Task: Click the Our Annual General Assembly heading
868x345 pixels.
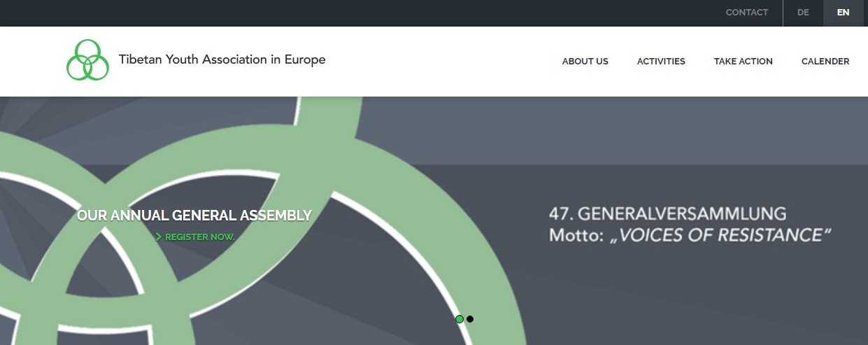Action: tap(194, 216)
